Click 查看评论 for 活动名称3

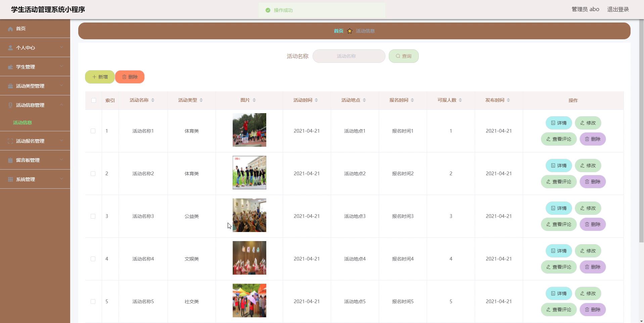coord(559,224)
